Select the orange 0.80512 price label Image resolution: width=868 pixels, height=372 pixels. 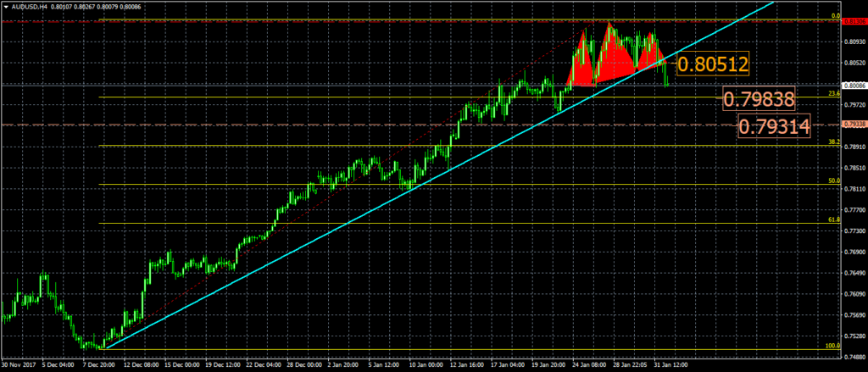[x=713, y=63]
